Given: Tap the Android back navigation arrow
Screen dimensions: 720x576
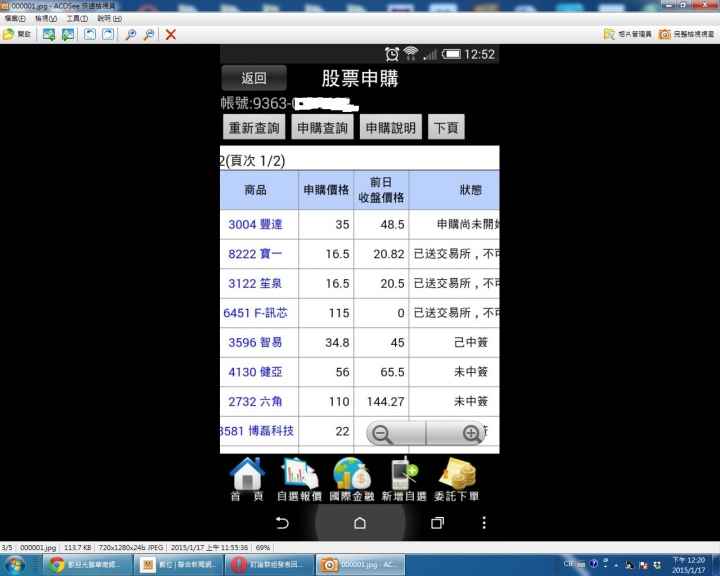Looking at the screenshot, I should (282, 523).
